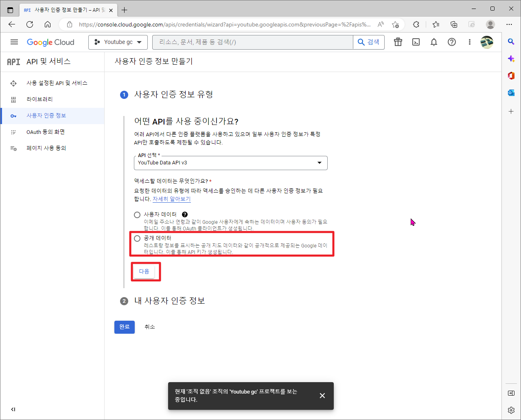Add an app to Edge sidebar with plus

point(511,111)
